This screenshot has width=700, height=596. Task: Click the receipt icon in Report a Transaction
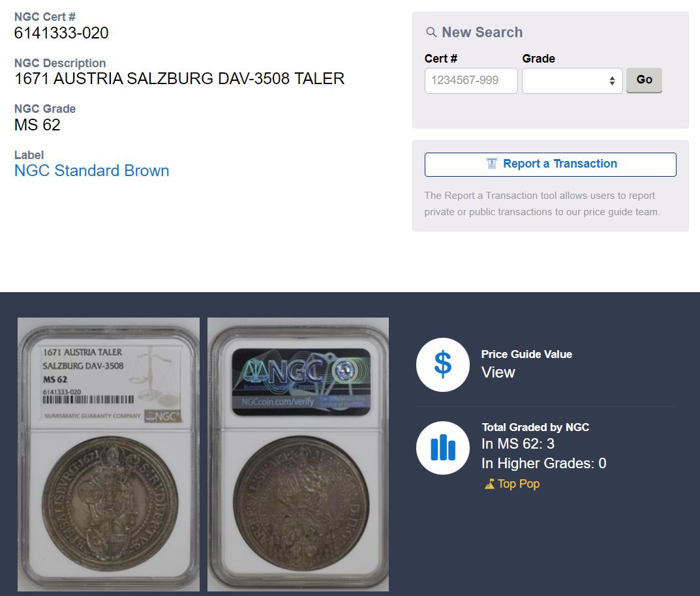[x=491, y=164]
